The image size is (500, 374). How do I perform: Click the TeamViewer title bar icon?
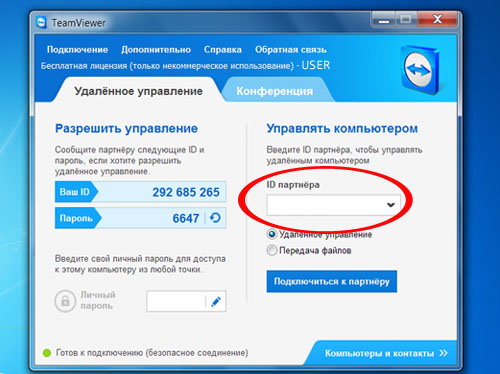point(41,23)
